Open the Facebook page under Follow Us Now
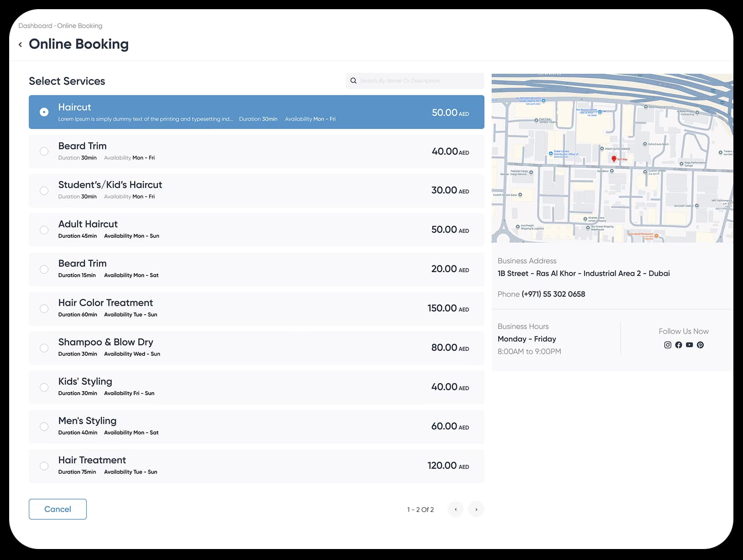Viewport: 743px width, 560px height. pos(678,345)
